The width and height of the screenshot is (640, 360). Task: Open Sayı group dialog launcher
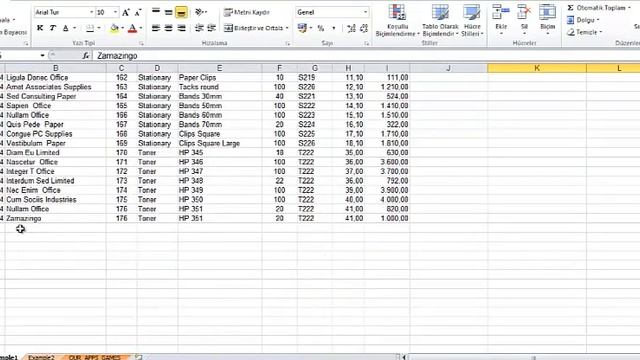[x=367, y=43]
